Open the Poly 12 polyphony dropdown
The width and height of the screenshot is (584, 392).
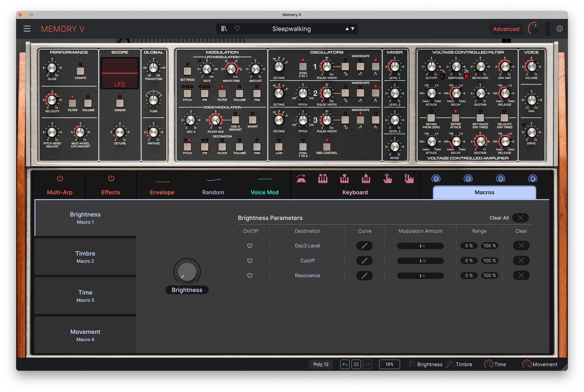point(321,365)
